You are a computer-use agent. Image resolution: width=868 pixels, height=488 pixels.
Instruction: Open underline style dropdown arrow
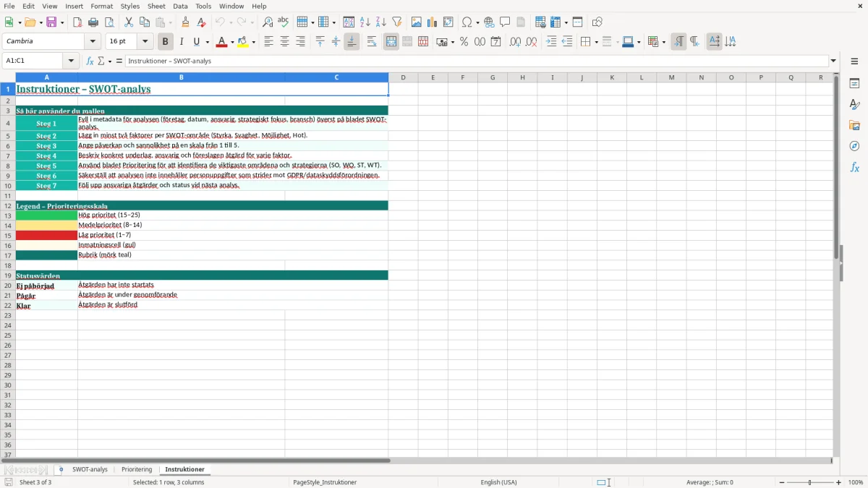point(207,43)
